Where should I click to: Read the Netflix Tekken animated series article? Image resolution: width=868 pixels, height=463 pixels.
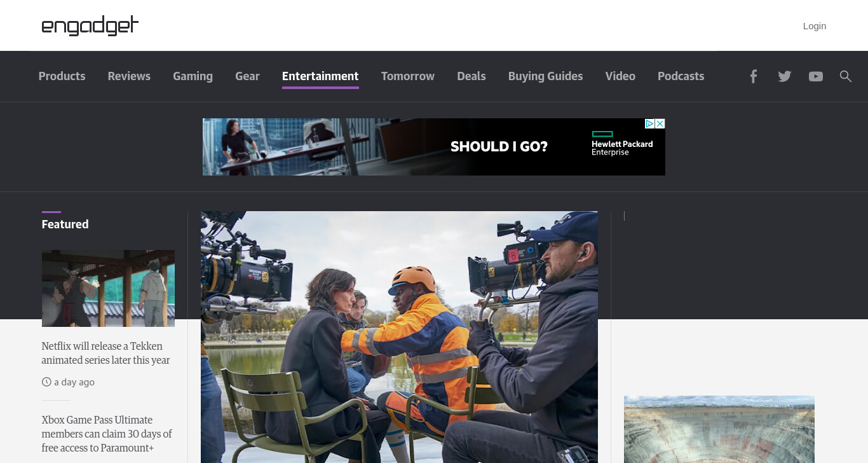(x=105, y=353)
